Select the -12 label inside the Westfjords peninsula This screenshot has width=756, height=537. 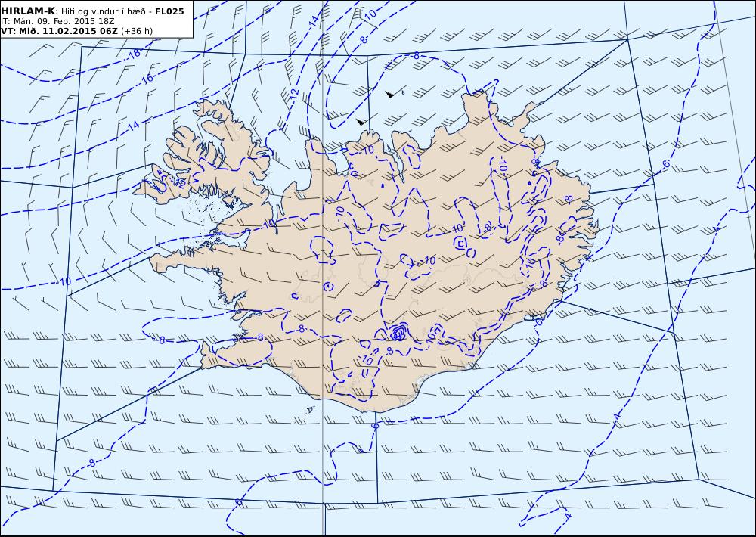[179, 183]
